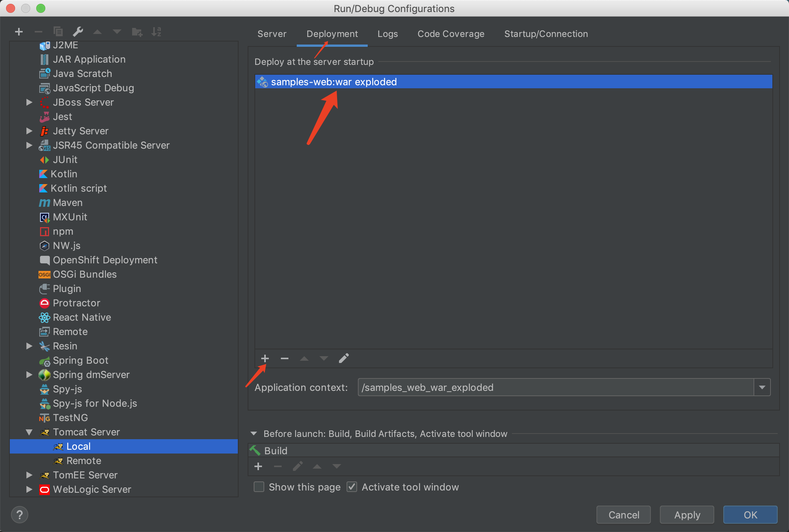789x532 pixels.
Task: Focus Application context input field
Action: (x=556, y=387)
